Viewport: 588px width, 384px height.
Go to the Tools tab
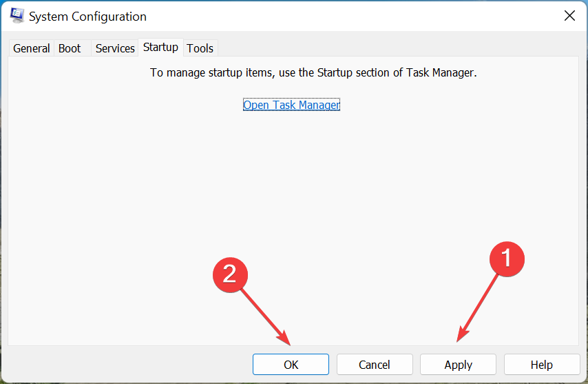200,48
